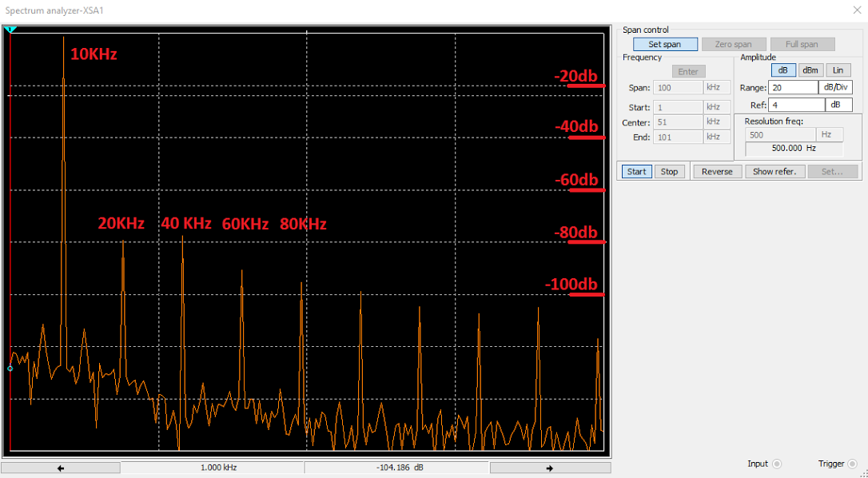
Task: Edit the Range dB/Div field
Action: coord(793,87)
